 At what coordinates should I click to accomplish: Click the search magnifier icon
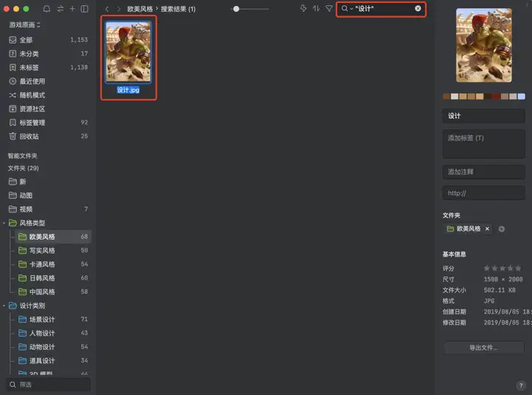(x=344, y=8)
